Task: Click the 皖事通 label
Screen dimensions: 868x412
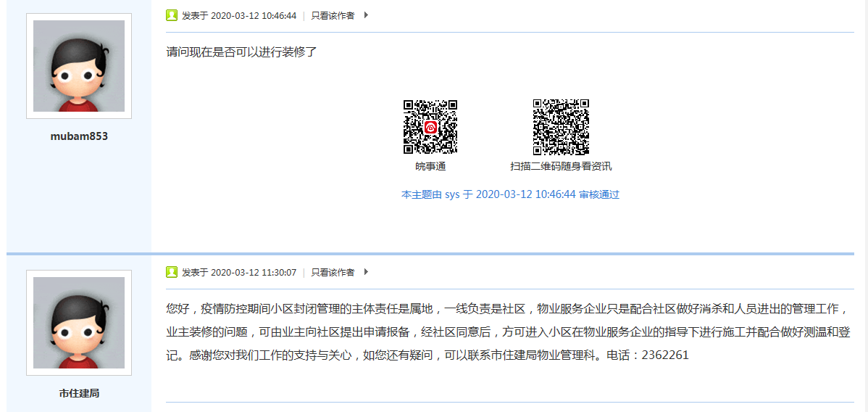Action: [430, 166]
